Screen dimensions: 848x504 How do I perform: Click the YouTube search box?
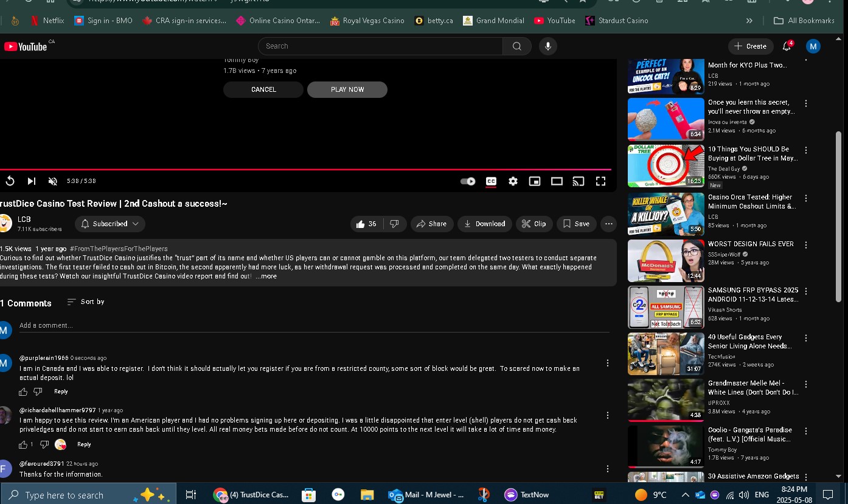[381, 46]
